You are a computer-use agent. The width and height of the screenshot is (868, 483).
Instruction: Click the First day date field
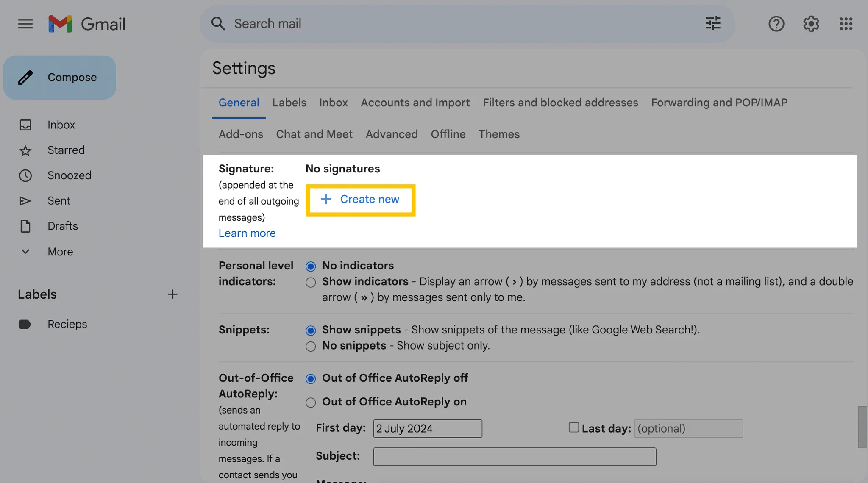point(428,428)
